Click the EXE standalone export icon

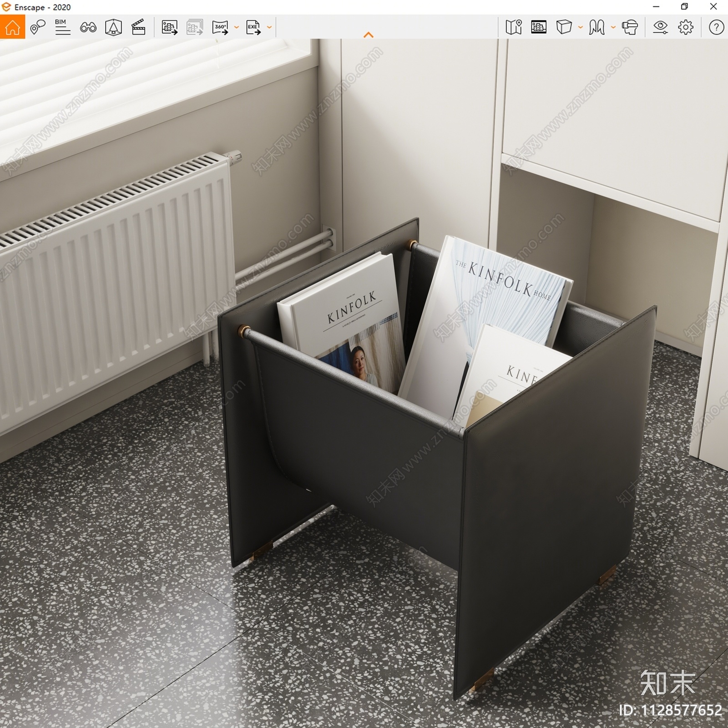(x=253, y=27)
